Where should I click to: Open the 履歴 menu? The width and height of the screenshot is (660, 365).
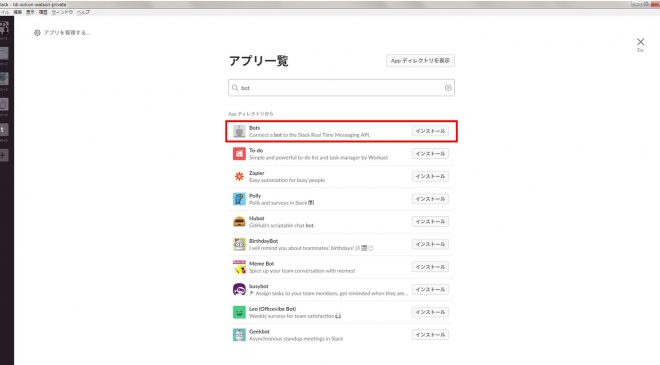pos(43,12)
